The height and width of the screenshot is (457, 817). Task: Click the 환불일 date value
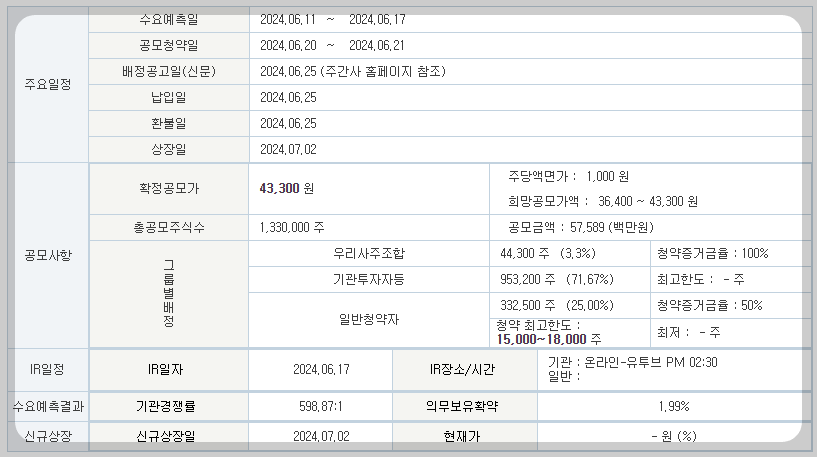click(x=288, y=123)
